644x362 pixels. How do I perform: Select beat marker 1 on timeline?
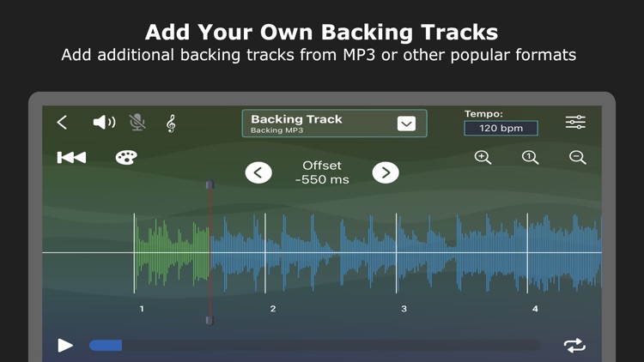point(142,309)
